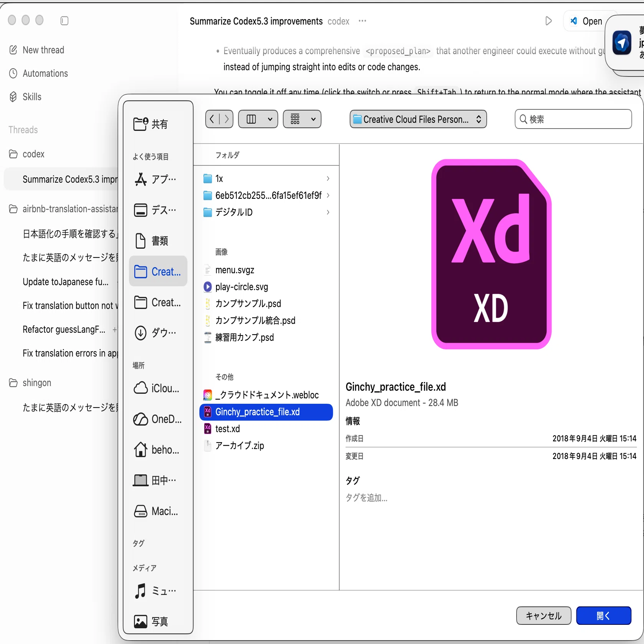Select Ginchy_practice_file.xd in the list
The image size is (644, 644).
(266, 412)
